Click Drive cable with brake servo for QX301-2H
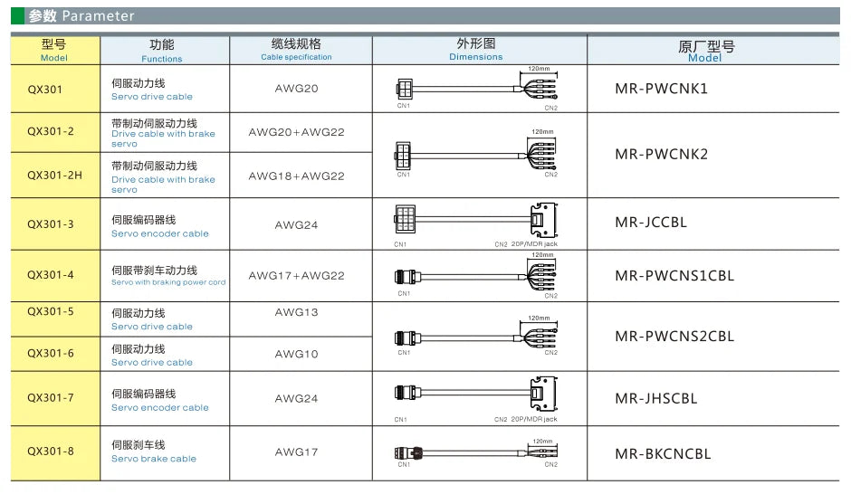The height and width of the screenshot is (504, 851). [x=163, y=185]
